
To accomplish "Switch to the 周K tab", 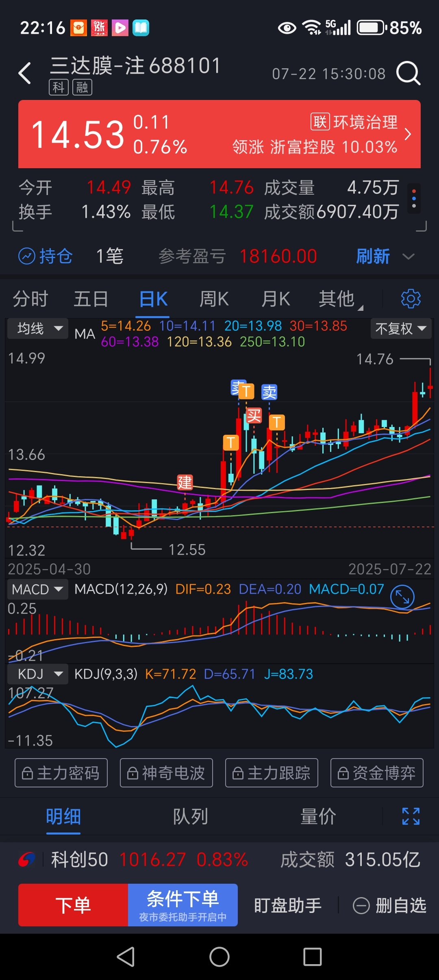I will (214, 299).
